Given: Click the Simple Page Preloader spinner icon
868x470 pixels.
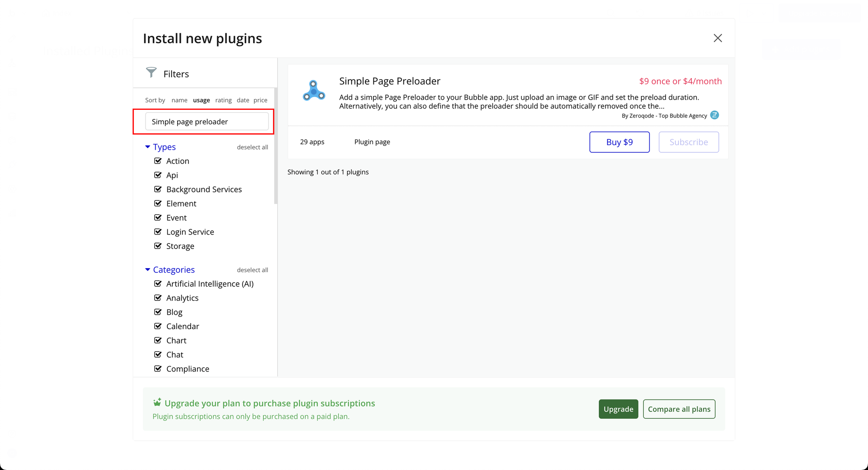Looking at the screenshot, I should tap(314, 90).
